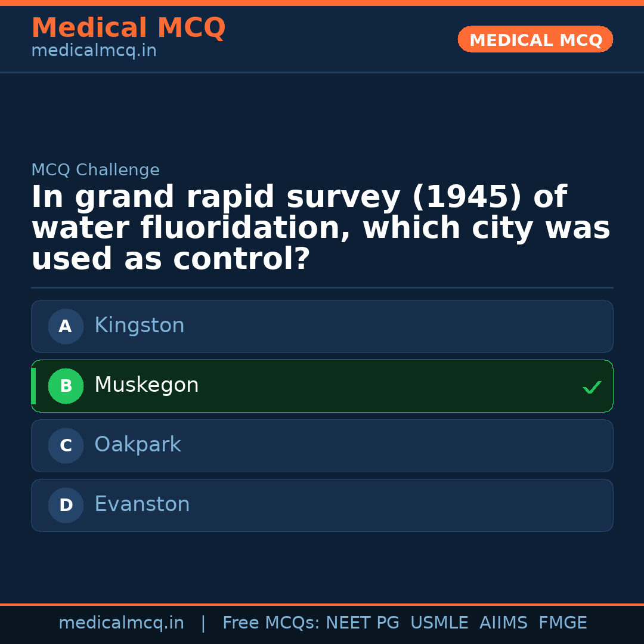Open the medicalmcq.in footer link
Screen dimensions: 644x644
point(122,623)
